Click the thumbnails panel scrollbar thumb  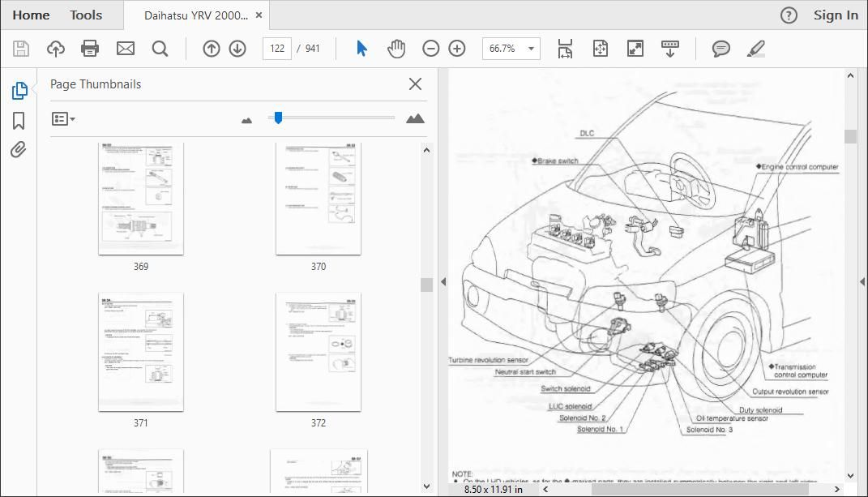pos(426,285)
